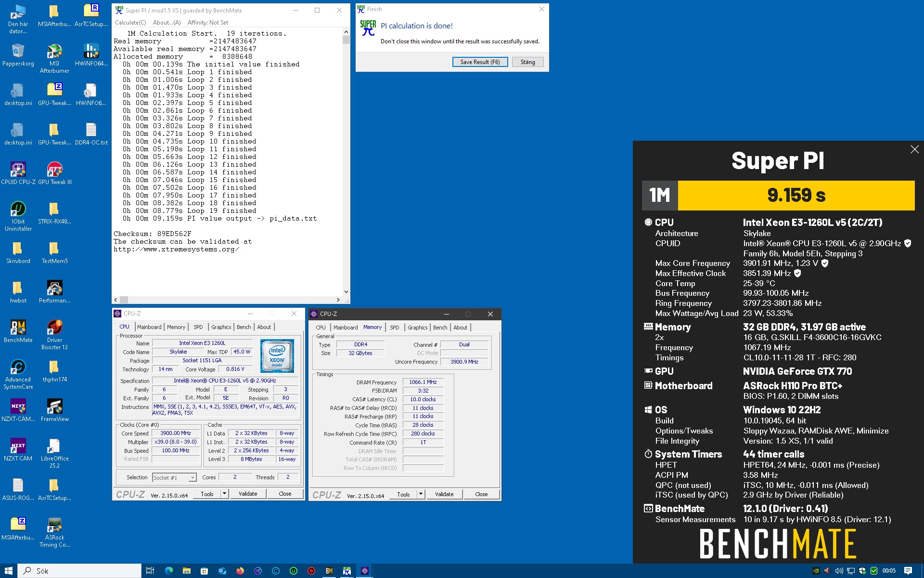Viewport: 924px width, 578px height.
Task: Click Affinity: Not Set menu item
Action: pyautogui.click(x=208, y=23)
